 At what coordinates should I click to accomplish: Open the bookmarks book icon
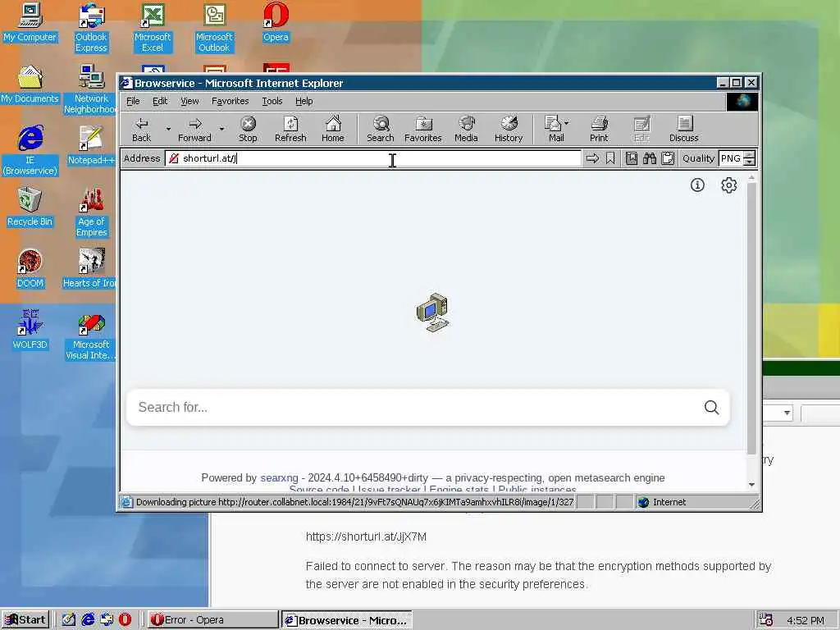click(632, 158)
